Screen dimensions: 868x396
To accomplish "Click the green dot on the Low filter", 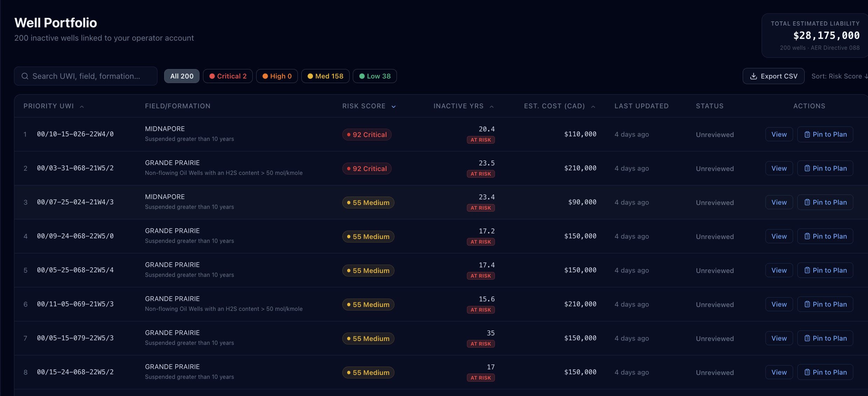I will click(x=362, y=76).
